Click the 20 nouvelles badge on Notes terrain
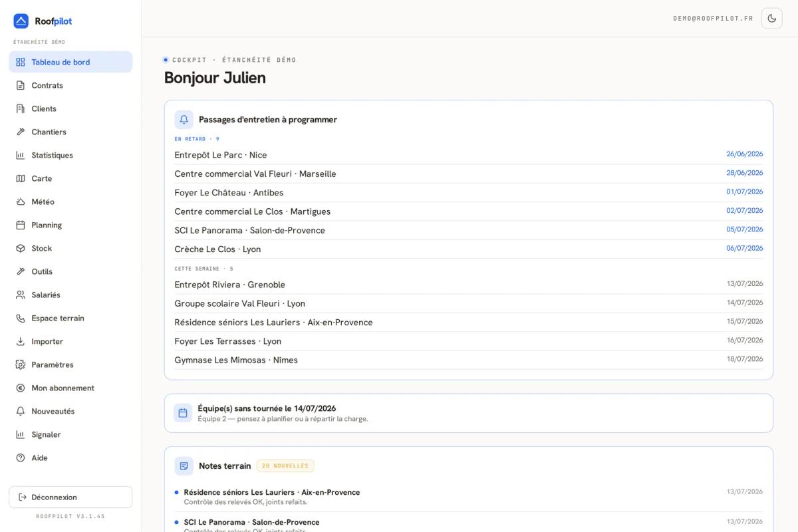 [x=285, y=465]
